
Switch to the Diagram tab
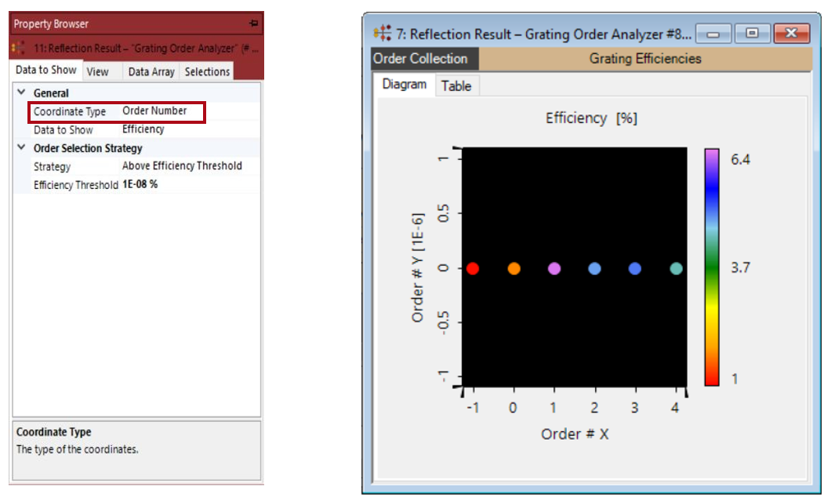tap(405, 85)
